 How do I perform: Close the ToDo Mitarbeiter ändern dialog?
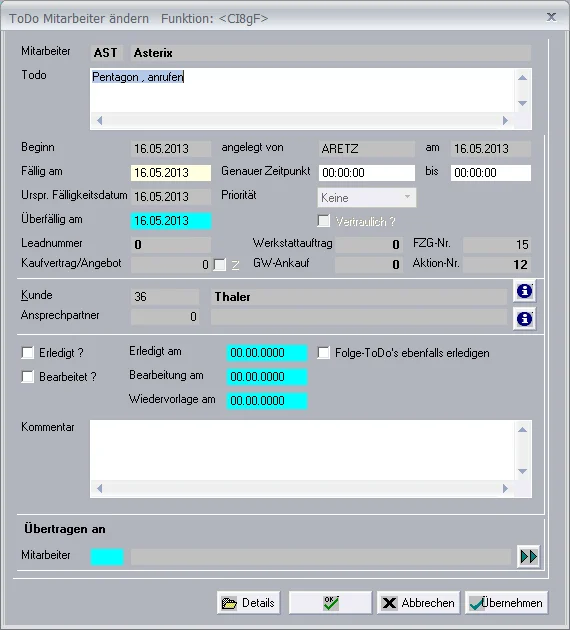[x=551, y=17]
